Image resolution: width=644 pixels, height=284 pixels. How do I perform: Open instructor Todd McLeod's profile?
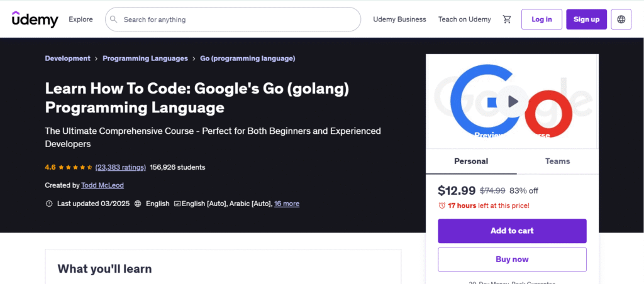(103, 185)
